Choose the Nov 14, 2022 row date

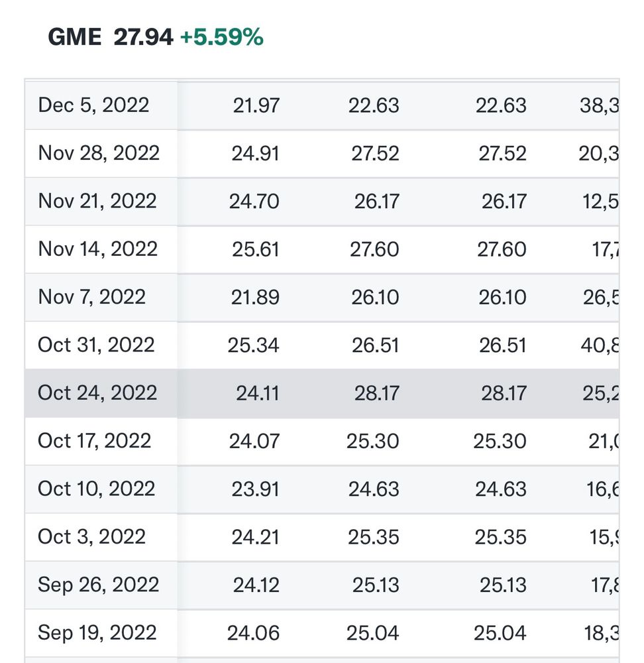click(x=98, y=249)
